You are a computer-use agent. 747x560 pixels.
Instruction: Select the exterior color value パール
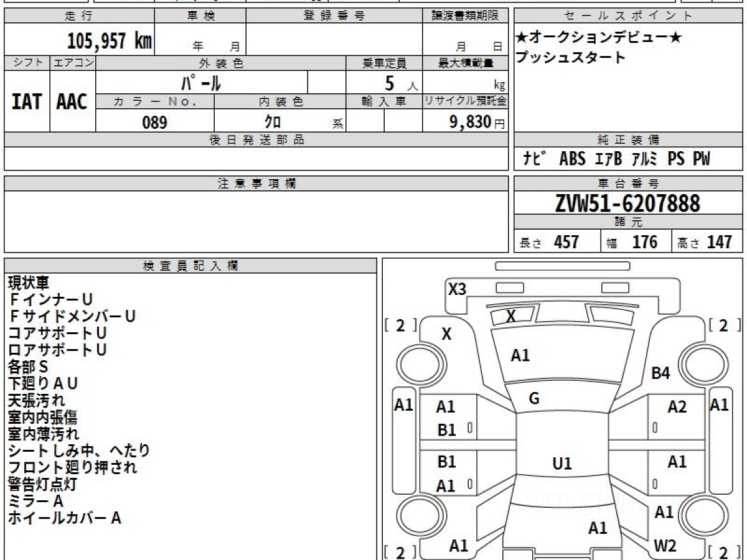[x=201, y=82]
